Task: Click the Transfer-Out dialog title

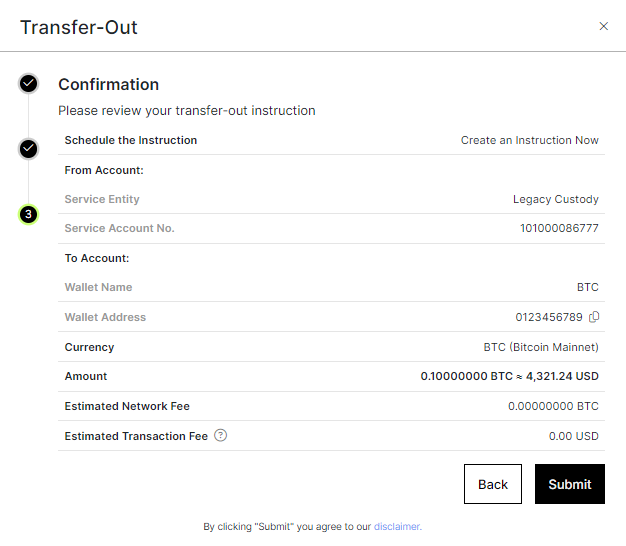Action: pyautogui.click(x=79, y=28)
